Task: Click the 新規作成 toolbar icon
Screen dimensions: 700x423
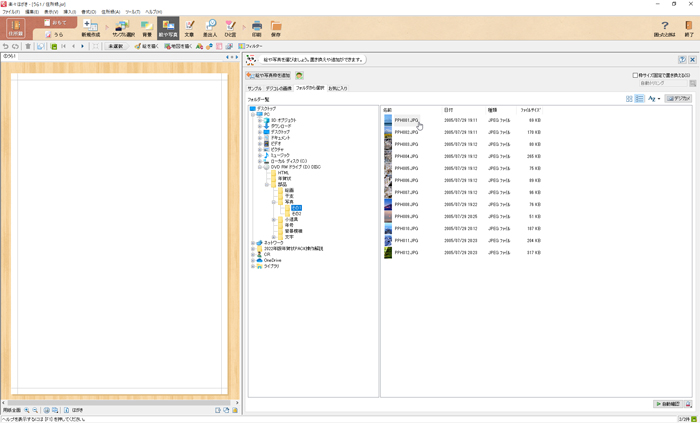Action: click(x=90, y=27)
